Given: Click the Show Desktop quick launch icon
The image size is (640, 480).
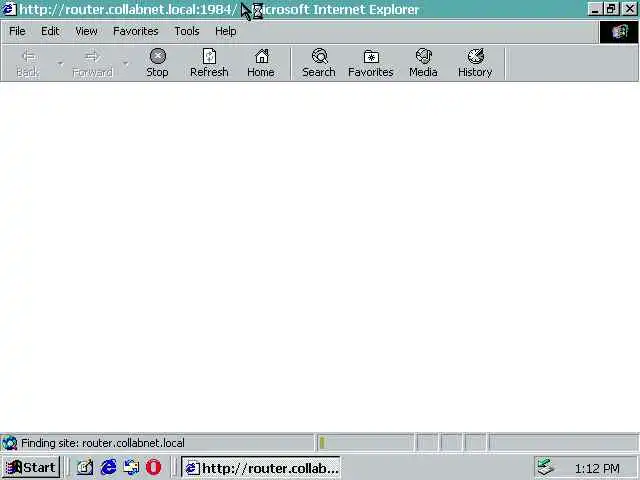Looking at the screenshot, I should click(85, 467).
